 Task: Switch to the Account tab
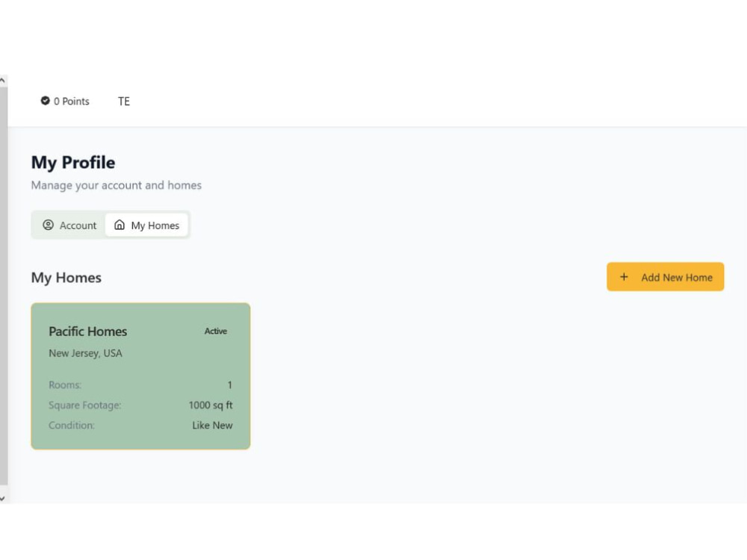click(x=69, y=225)
